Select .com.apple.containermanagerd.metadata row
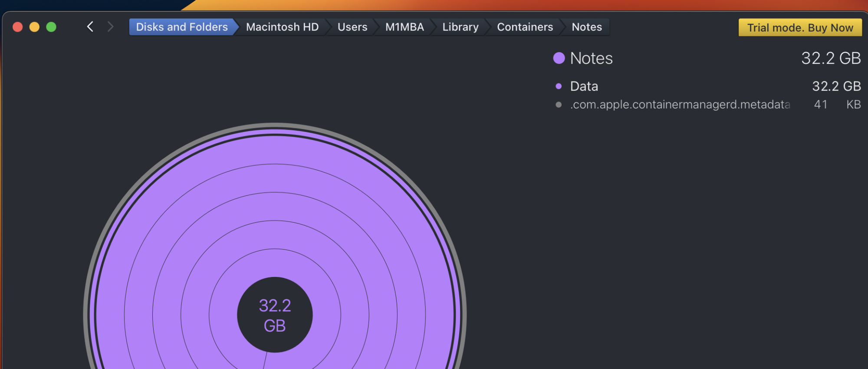 coord(707,105)
